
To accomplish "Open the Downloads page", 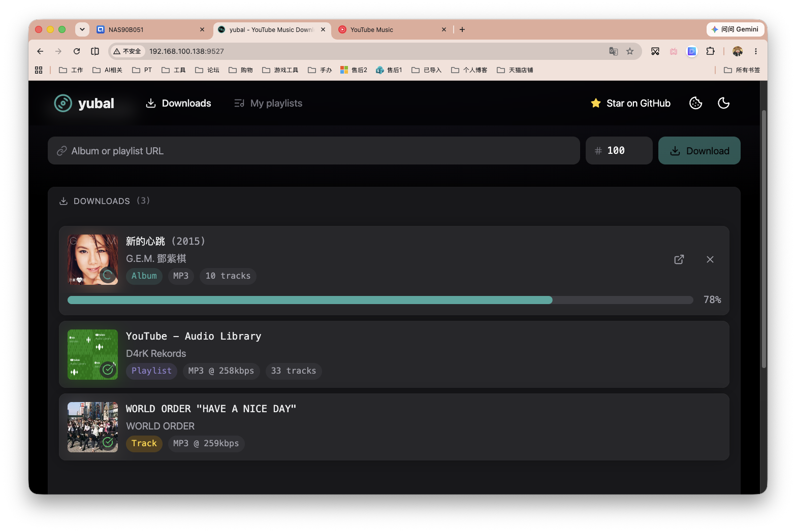I will click(178, 103).
